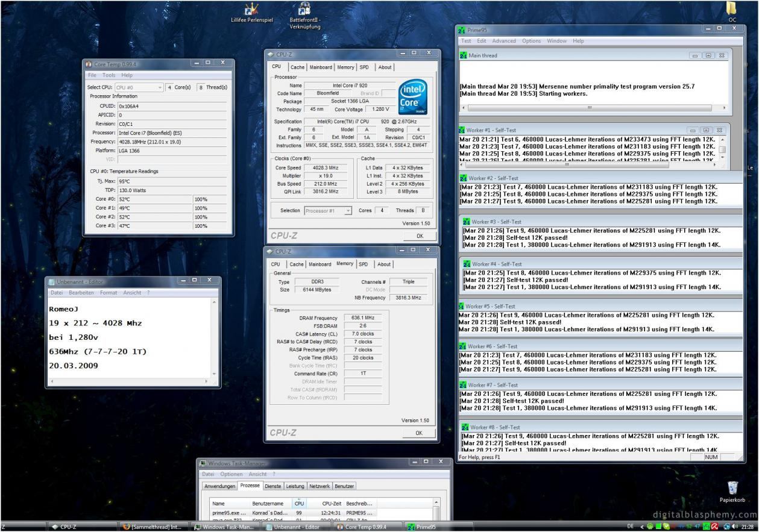Open the Format menu in Editor

(109, 293)
